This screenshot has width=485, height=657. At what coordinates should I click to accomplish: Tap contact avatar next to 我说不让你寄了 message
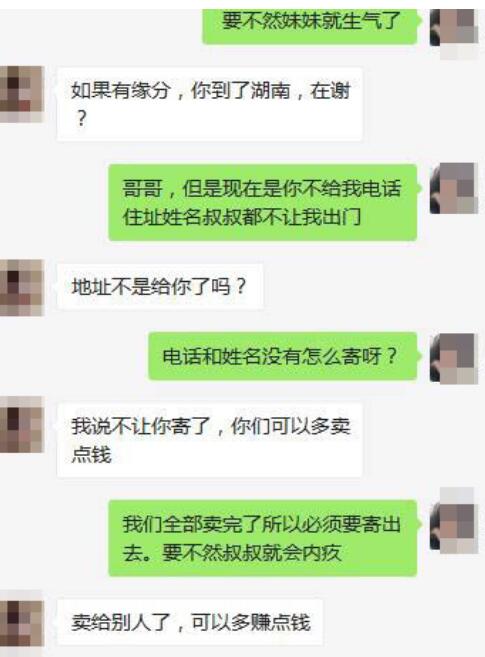(21, 424)
